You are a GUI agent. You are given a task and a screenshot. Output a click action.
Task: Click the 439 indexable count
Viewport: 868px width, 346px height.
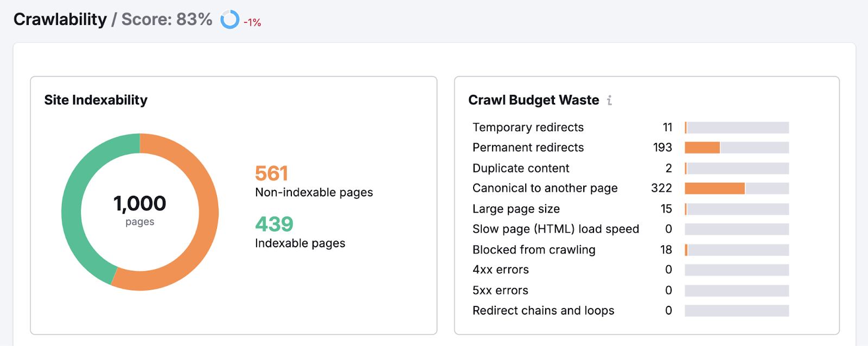pyautogui.click(x=274, y=224)
